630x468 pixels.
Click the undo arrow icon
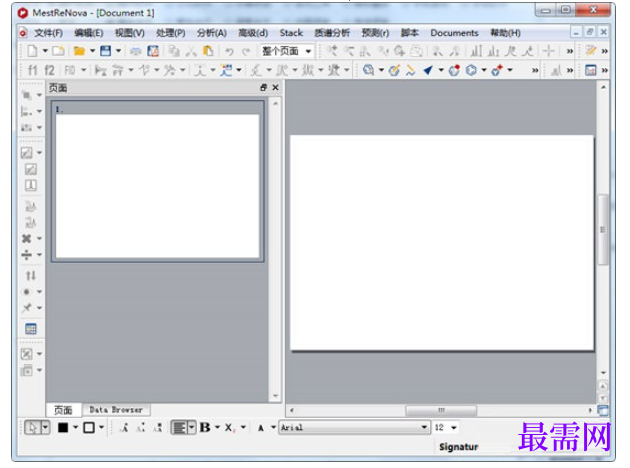click(x=229, y=51)
